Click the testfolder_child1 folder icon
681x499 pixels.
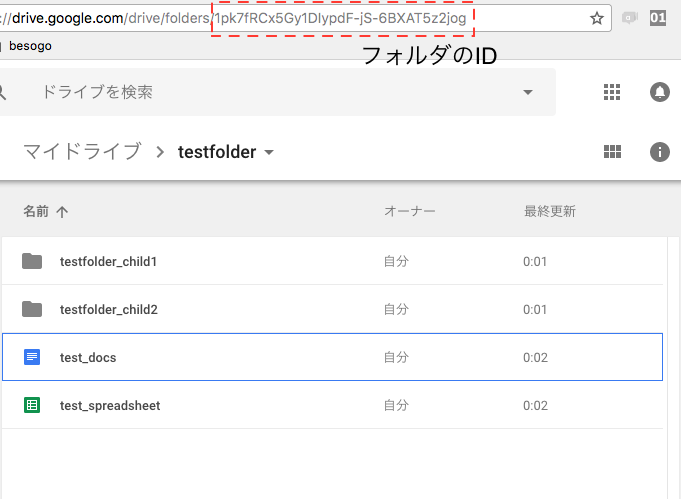pyautogui.click(x=32, y=261)
